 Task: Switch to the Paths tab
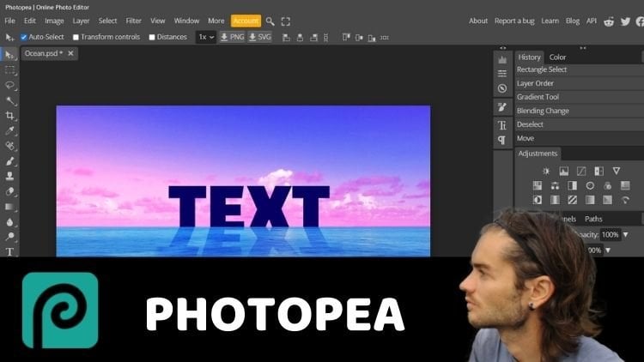[x=593, y=219]
